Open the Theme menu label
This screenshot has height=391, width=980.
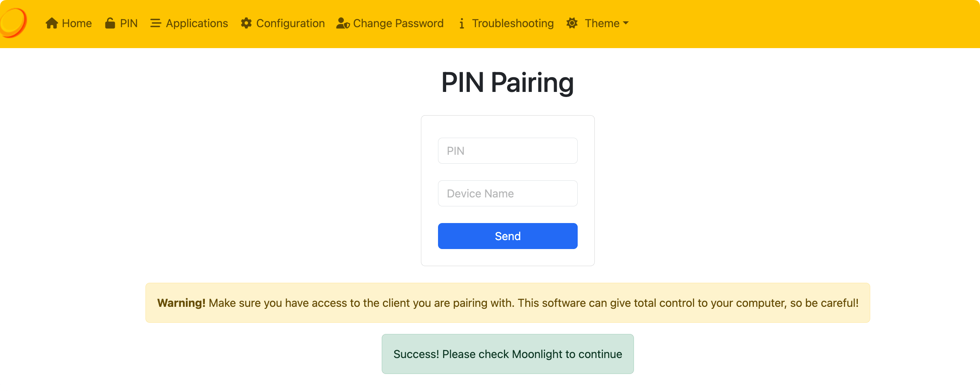tap(602, 23)
